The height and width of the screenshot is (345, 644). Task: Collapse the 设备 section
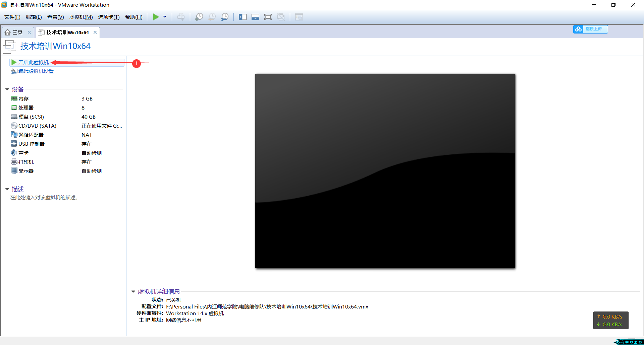(7, 89)
